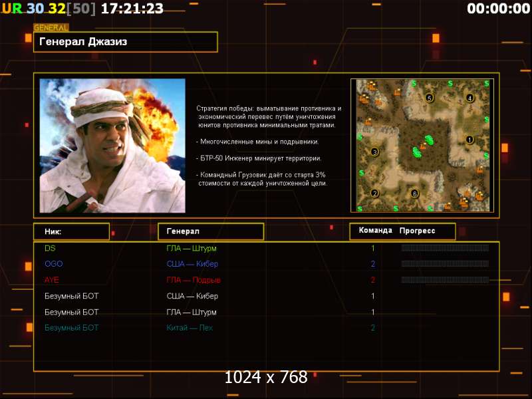Select 'Безумный БОТ' in the white США — Кибер row
This screenshot has height=399, width=532.
72,296
